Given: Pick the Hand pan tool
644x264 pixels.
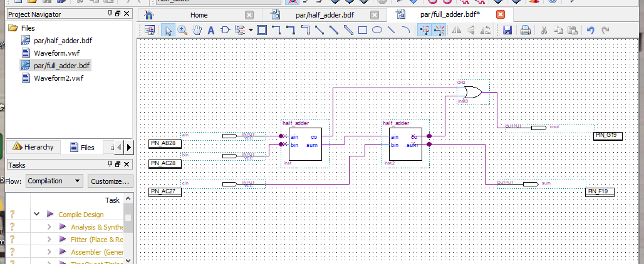Looking at the screenshot, I should pos(197,30).
